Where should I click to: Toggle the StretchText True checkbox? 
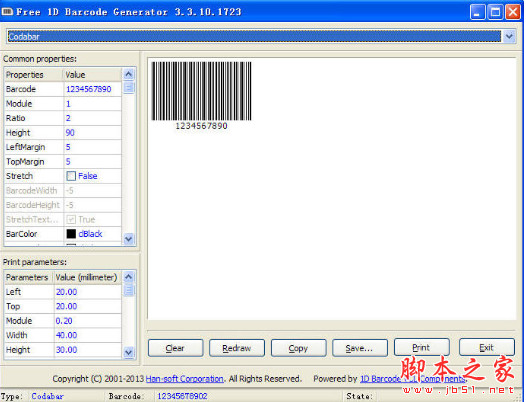click(71, 219)
